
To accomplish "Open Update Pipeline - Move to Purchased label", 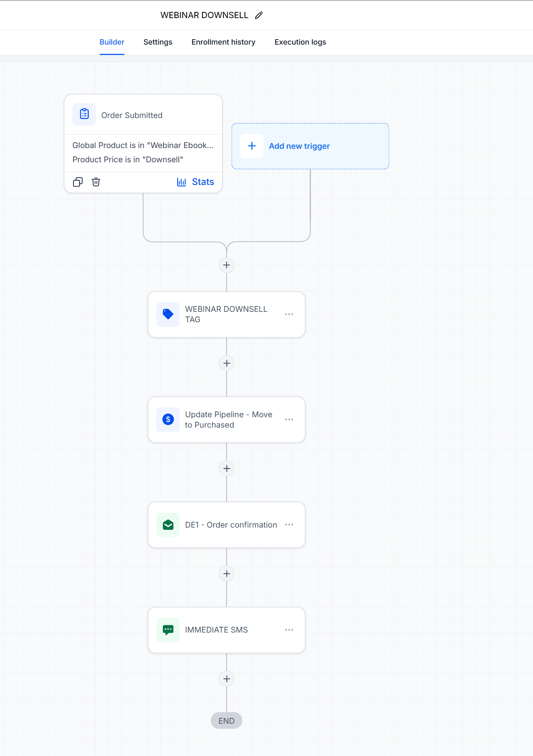I will [228, 420].
